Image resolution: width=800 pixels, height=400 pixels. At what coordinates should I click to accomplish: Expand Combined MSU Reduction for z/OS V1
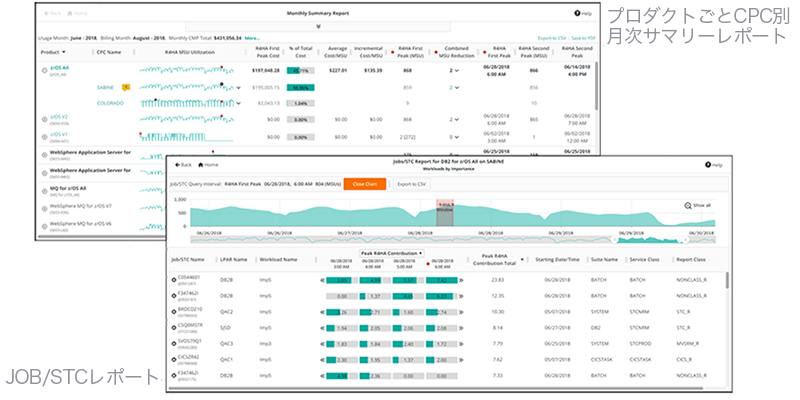(x=457, y=137)
